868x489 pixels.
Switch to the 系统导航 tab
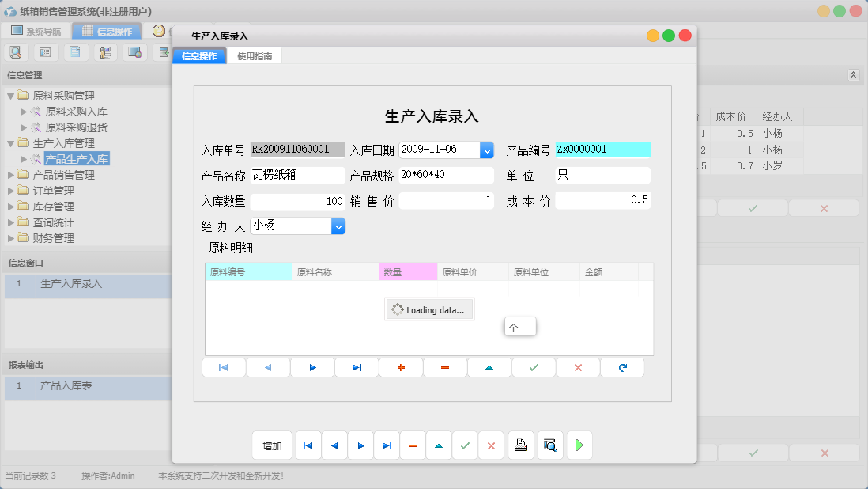click(41, 30)
